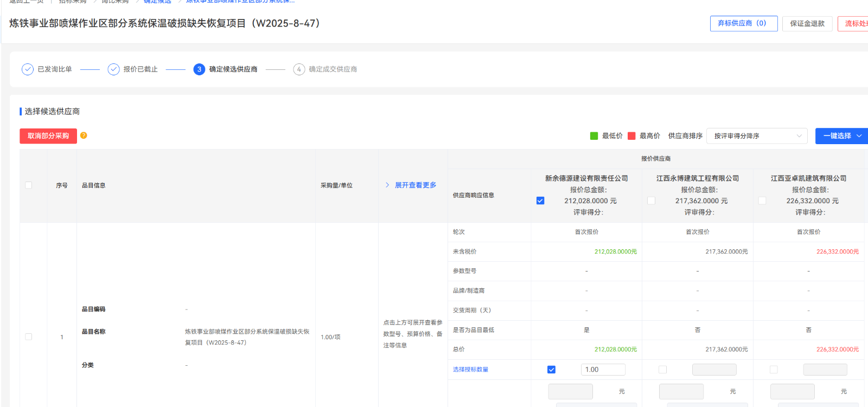Click the 品目编码 label
This screenshot has height=407, width=868.
tap(93, 309)
